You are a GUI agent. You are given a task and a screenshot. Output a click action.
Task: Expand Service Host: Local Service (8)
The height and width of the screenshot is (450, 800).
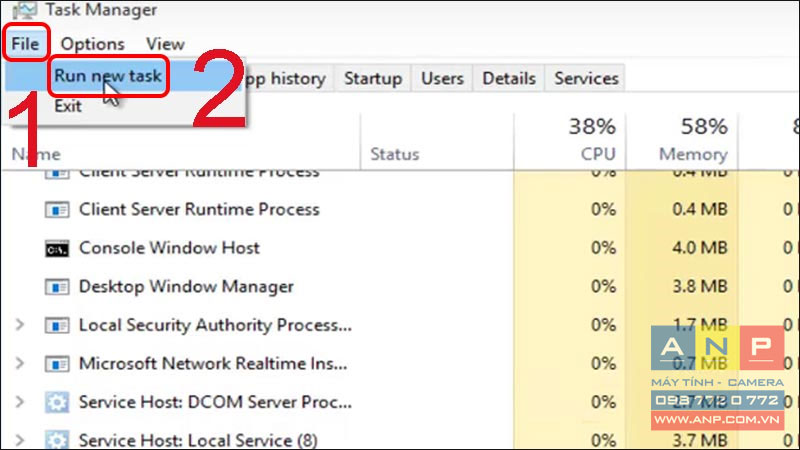tap(19, 440)
